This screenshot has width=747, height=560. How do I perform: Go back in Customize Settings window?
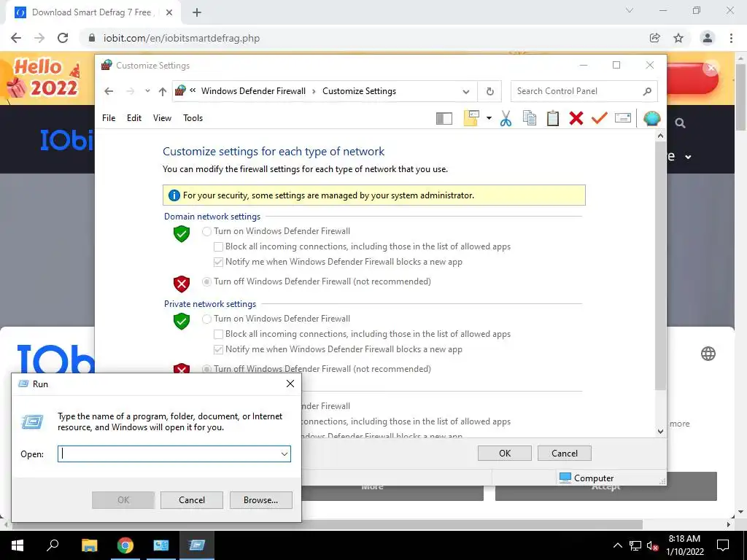109,91
